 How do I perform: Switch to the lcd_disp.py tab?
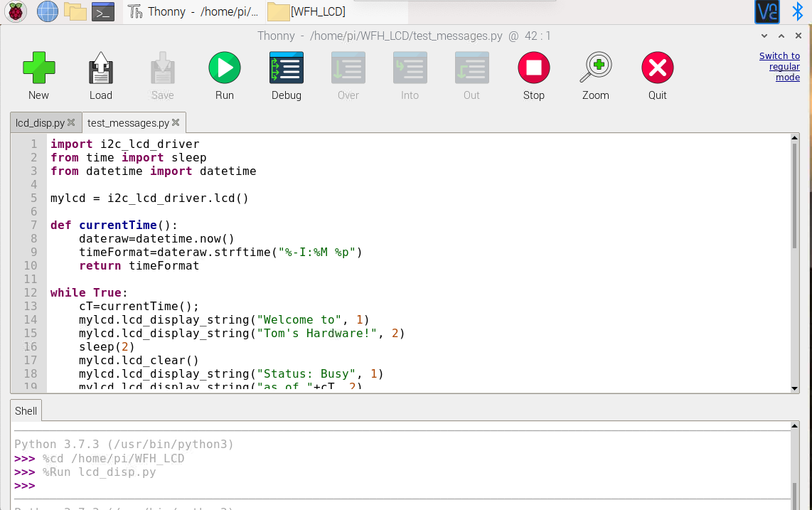(x=39, y=122)
